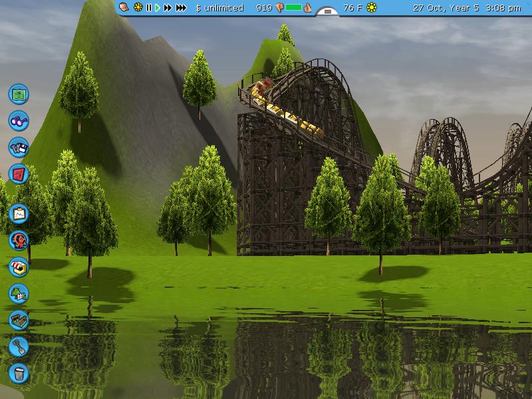Click the thumbs down rating icon
The width and height of the screenshot is (532, 399).
point(279,7)
